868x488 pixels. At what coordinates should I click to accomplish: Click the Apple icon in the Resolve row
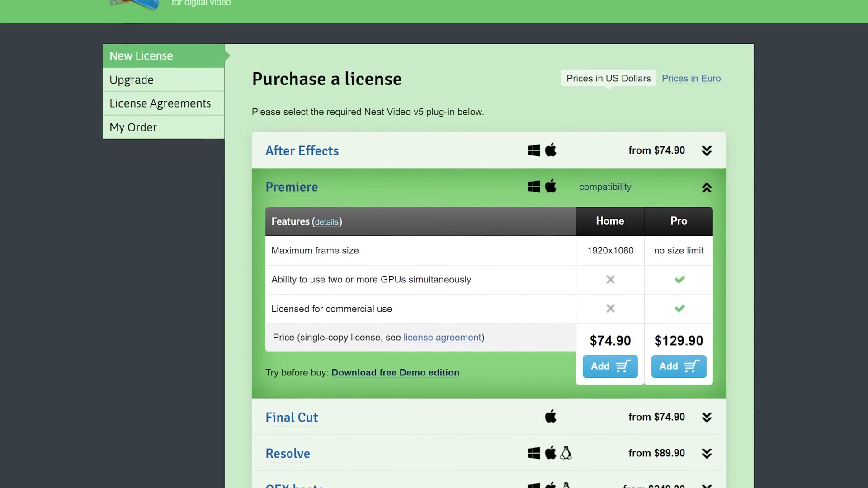point(551,452)
